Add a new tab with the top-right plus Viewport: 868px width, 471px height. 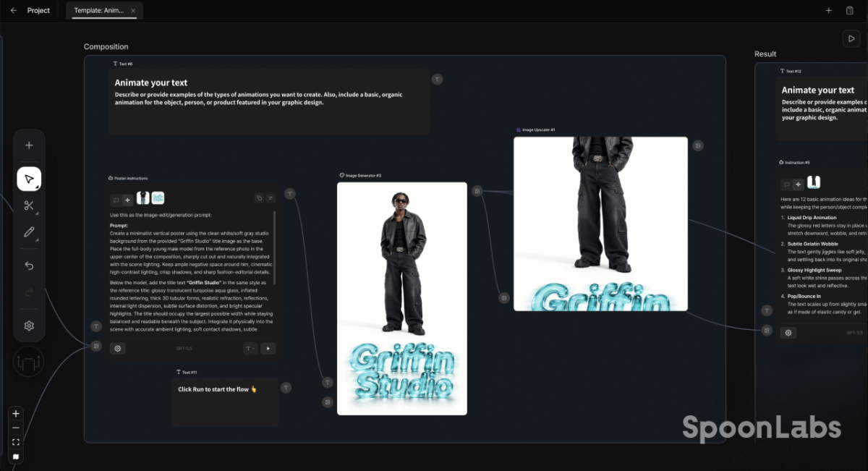point(829,11)
